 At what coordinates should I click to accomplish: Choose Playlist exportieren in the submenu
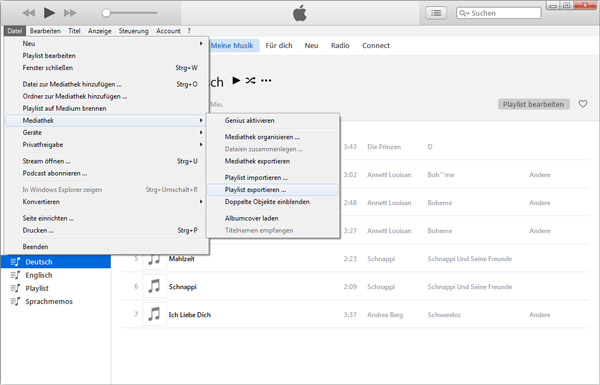(x=272, y=190)
